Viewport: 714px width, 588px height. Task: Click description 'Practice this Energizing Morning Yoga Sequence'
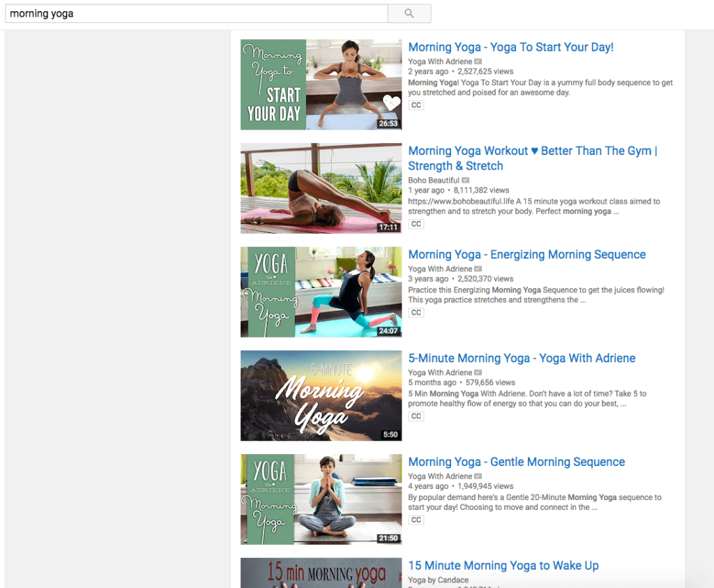coord(536,294)
